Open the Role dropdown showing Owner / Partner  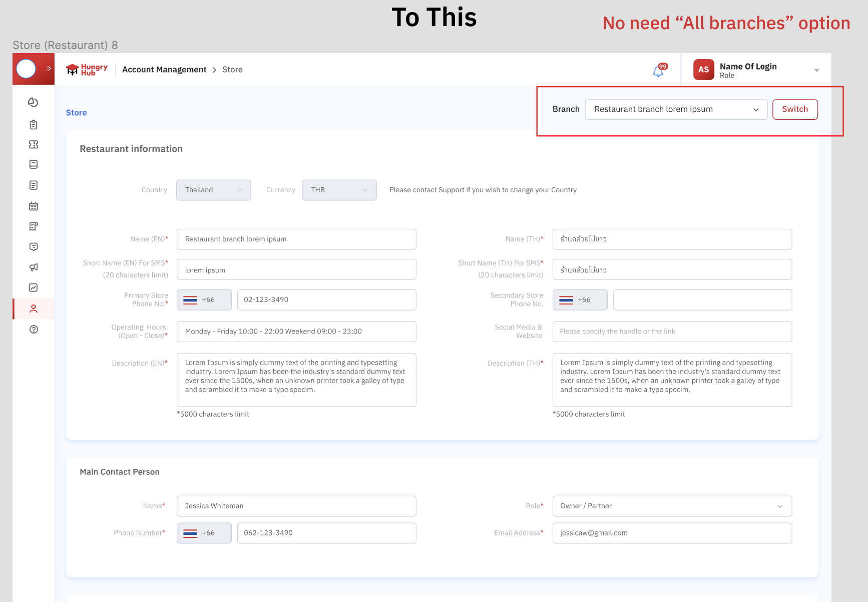tap(672, 506)
